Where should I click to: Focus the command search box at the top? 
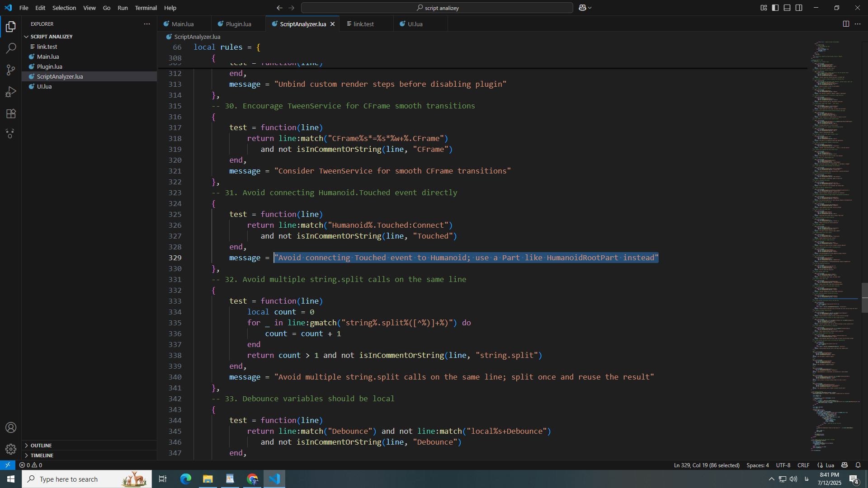(x=436, y=8)
